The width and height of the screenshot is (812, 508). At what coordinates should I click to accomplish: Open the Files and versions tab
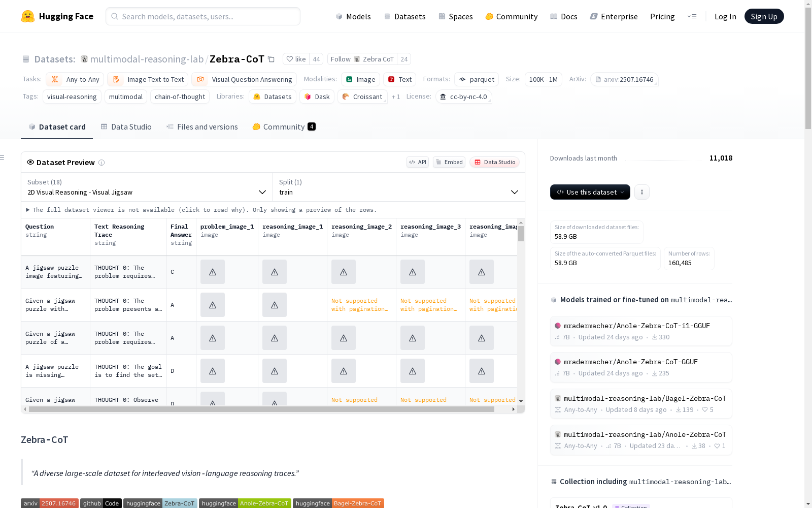202,127
